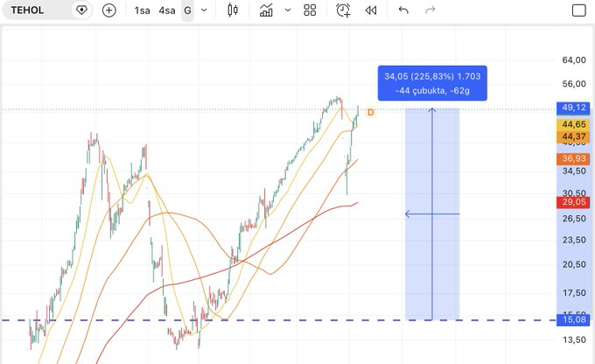Open indicator templates grid

point(310,10)
